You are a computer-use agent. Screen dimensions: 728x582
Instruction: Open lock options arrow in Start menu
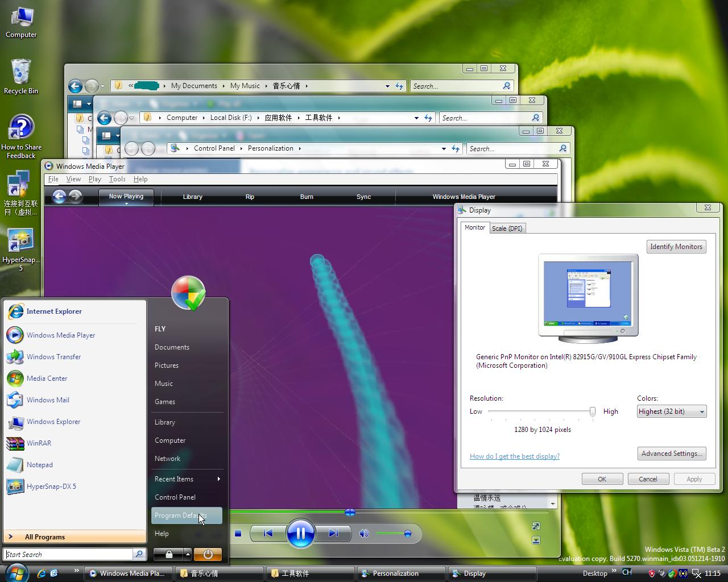click(187, 554)
